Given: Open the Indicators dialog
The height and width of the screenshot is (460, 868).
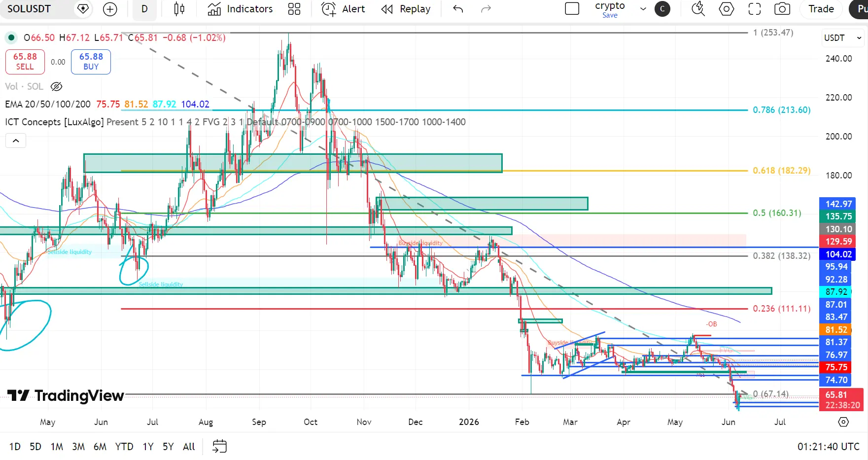Looking at the screenshot, I should point(240,9).
